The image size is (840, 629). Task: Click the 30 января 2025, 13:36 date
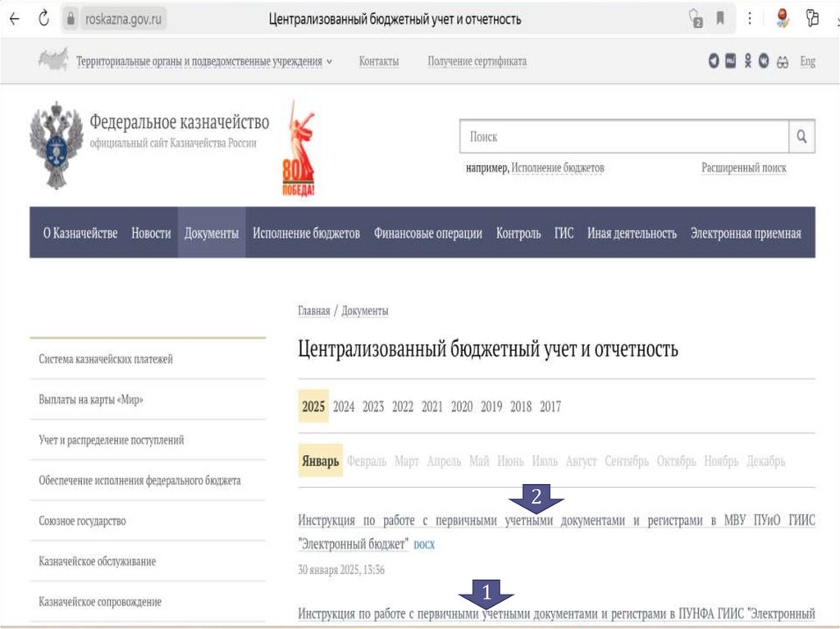(x=341, y=569)
